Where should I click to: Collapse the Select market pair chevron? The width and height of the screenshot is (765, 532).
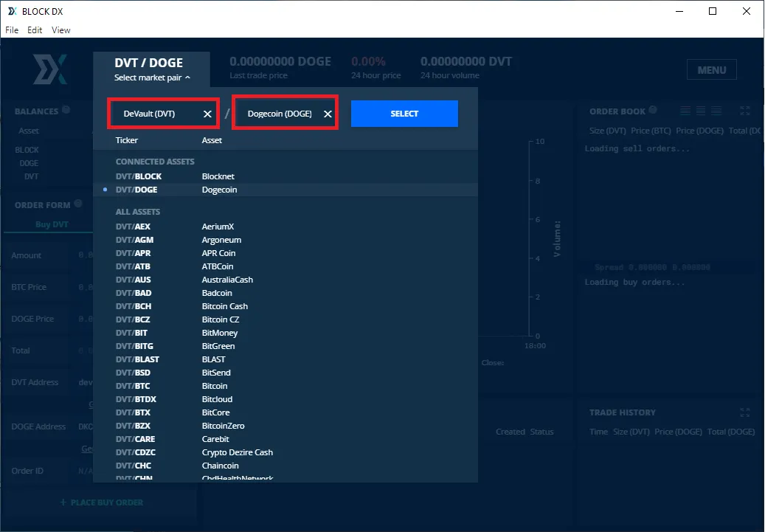(x=188, y=77)
